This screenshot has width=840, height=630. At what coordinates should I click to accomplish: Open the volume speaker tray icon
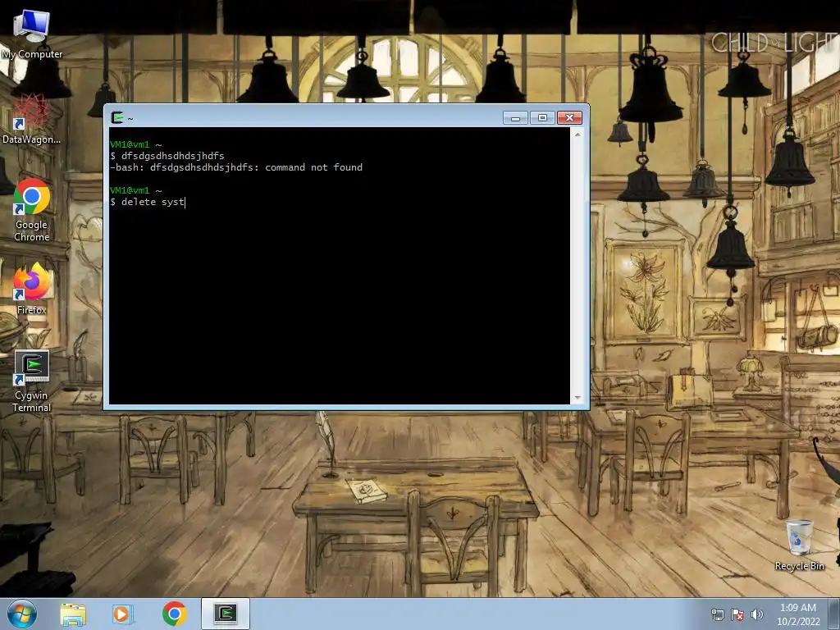[756, 614]
